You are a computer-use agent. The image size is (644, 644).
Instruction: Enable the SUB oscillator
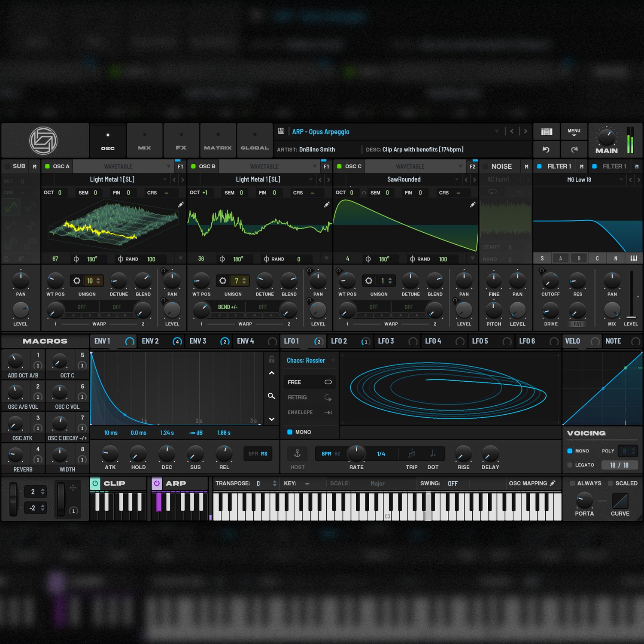coord(7,166)
